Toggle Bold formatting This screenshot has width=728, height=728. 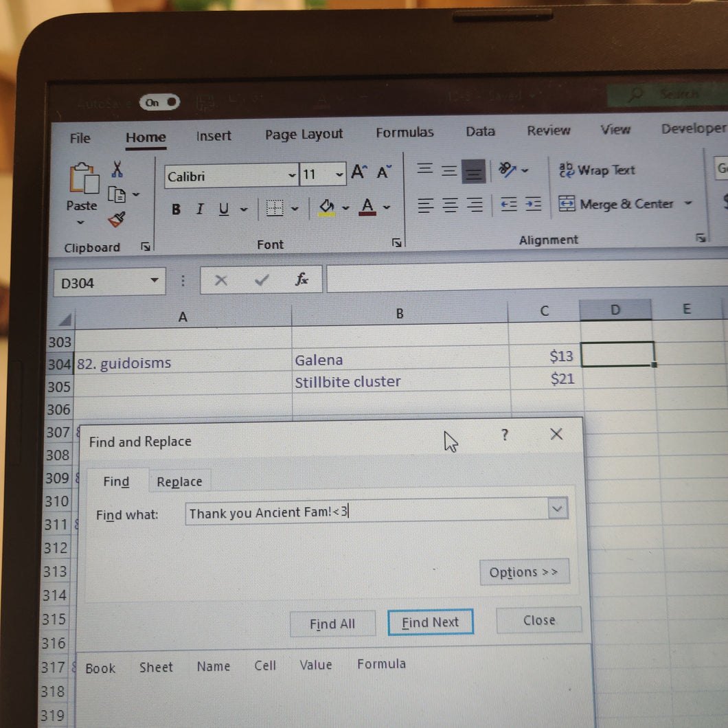[x=176, y=209]
